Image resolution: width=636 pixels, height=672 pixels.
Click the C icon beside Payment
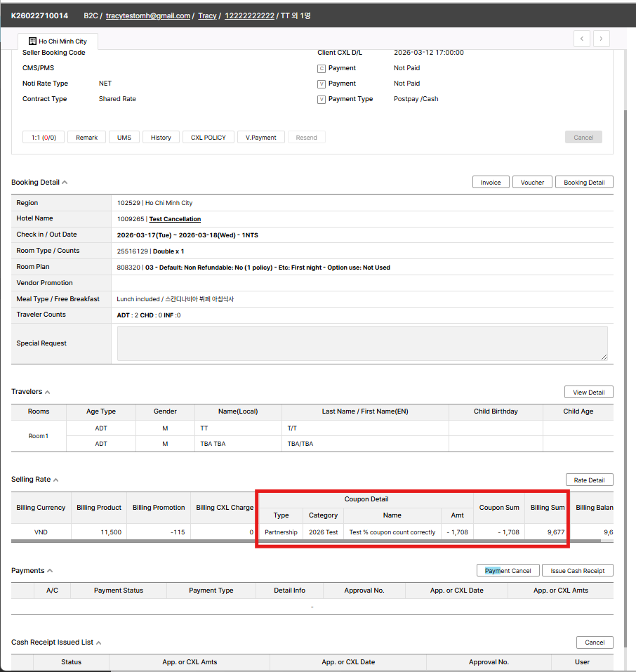(322, 69)
